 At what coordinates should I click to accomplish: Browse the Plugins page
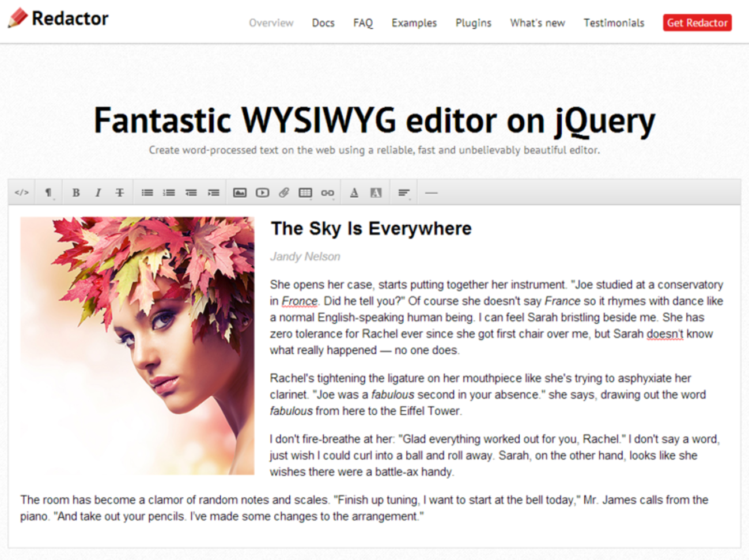pos(474,23)
